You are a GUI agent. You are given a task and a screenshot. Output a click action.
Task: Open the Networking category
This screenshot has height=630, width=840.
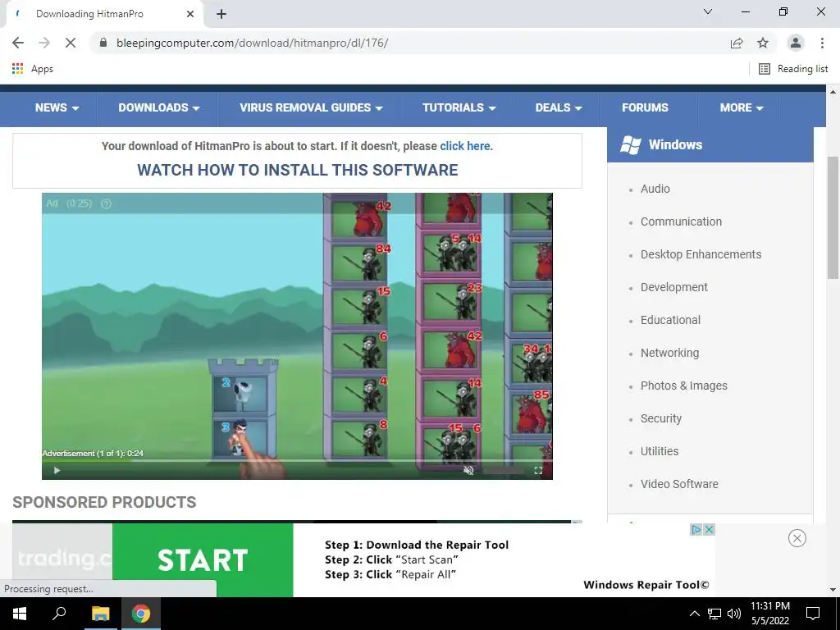669,353
